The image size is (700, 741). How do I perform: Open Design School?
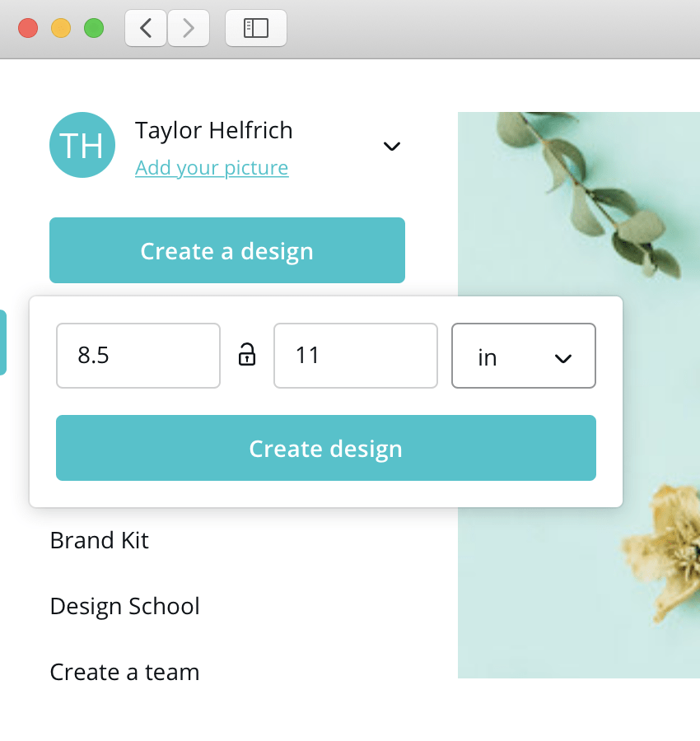124,606
